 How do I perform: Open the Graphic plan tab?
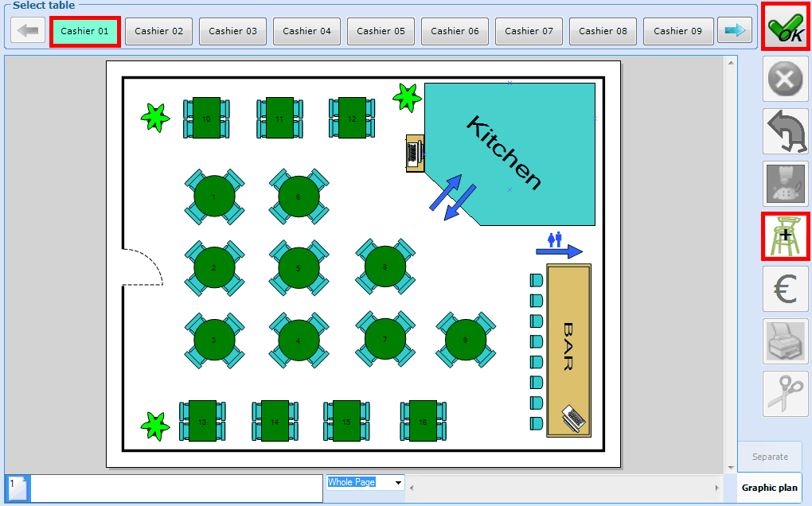(x=769, y=488)
